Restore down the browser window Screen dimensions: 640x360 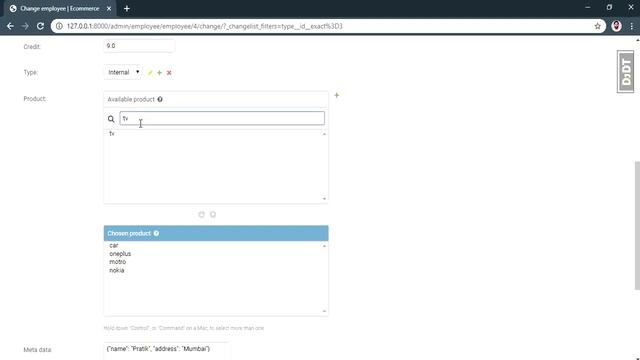click(x=609, y=7)
